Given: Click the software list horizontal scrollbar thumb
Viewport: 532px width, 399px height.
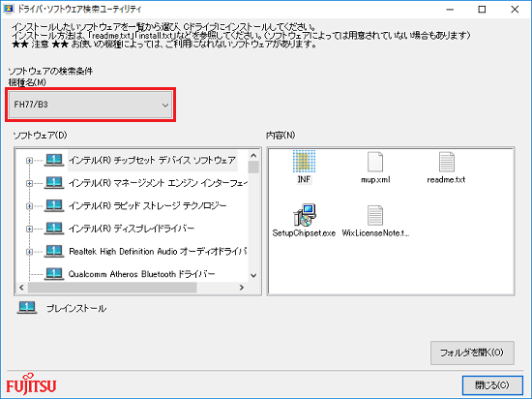Looking at the screenshot, I should [112, 288].
